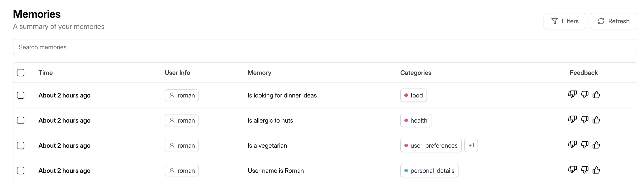
Task: Click double thumbs down for dinner ideas row
Action: pyautogui.click(x=572, y=95)
